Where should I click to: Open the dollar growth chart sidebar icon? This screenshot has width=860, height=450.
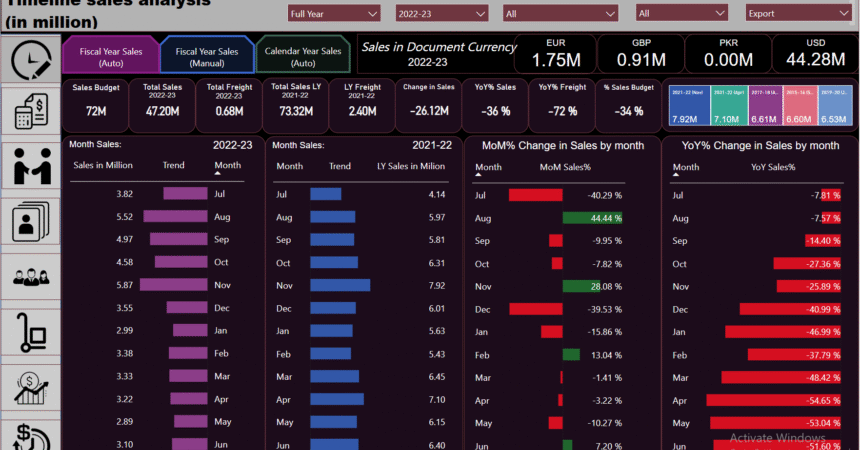(30, 386)
